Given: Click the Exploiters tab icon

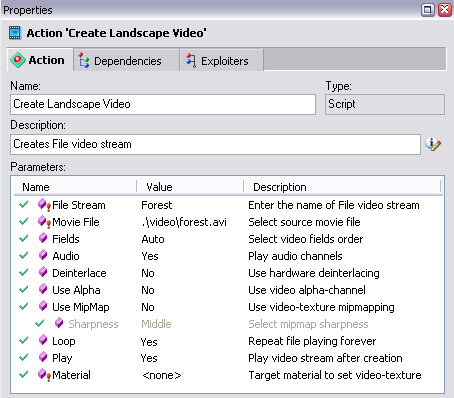Looking at the screenshot, I should coord(191,61).
